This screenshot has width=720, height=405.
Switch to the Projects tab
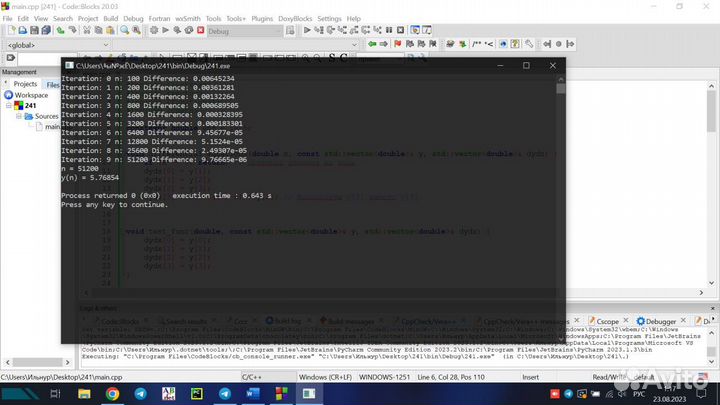tap(24, 84)
